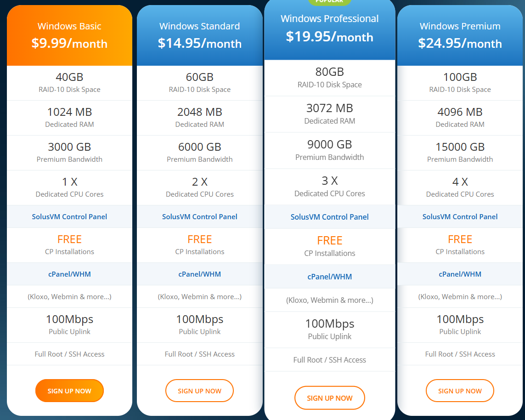Click Full Root / SSH Access in Windows Premium
This screenshot has width=525, height=420.
tap(460, 354)
